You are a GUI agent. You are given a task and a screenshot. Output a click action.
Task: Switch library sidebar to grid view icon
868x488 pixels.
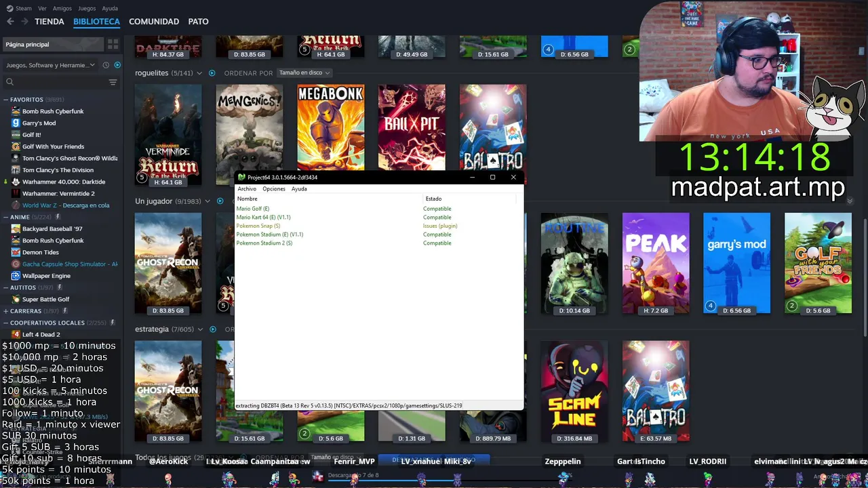[x=113, y=44]
